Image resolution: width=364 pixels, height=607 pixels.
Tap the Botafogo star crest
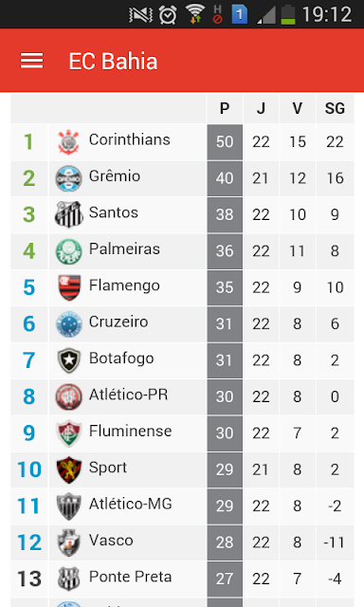(69, 360)
